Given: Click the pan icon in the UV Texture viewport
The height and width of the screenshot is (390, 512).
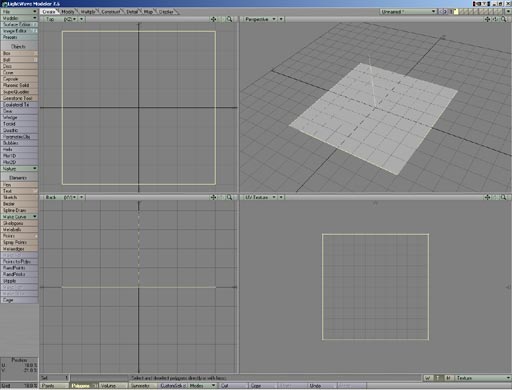Looking at the screenshot, I should tap(488, 197).
